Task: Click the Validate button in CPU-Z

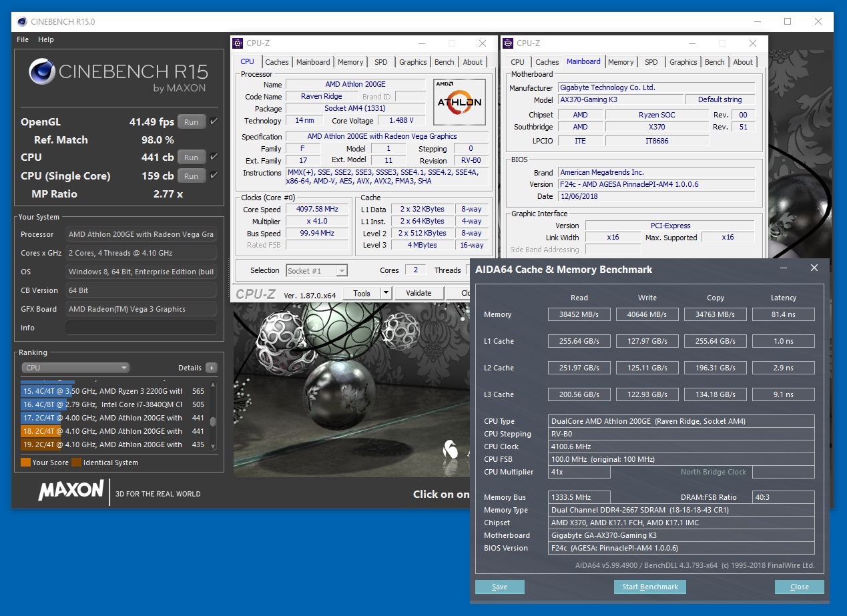Action: point(418,293)
